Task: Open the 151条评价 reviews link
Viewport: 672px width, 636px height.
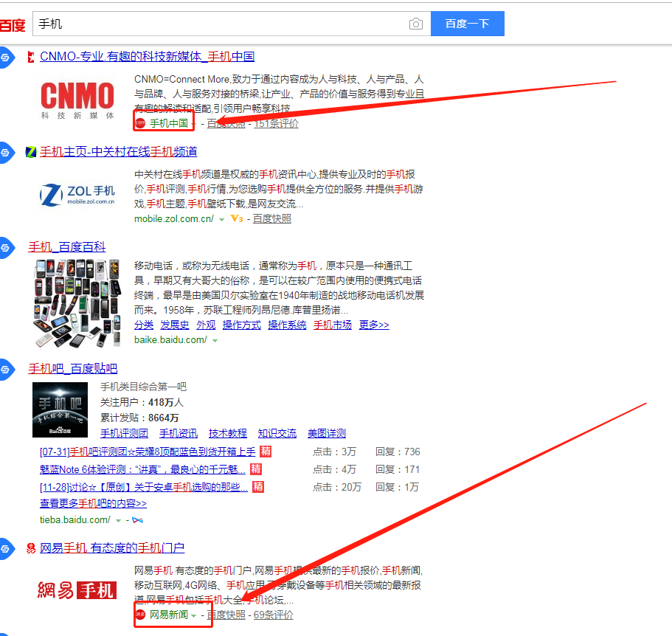Action: tap(276, 123)
